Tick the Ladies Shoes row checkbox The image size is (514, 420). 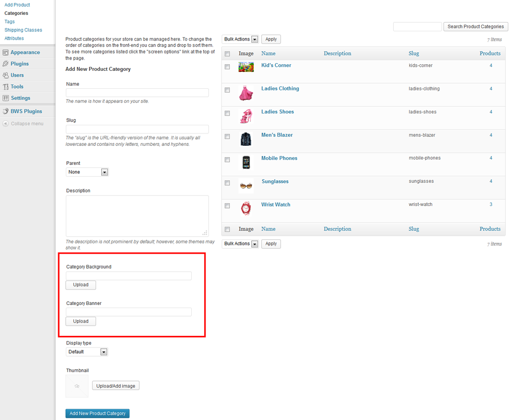227,113
